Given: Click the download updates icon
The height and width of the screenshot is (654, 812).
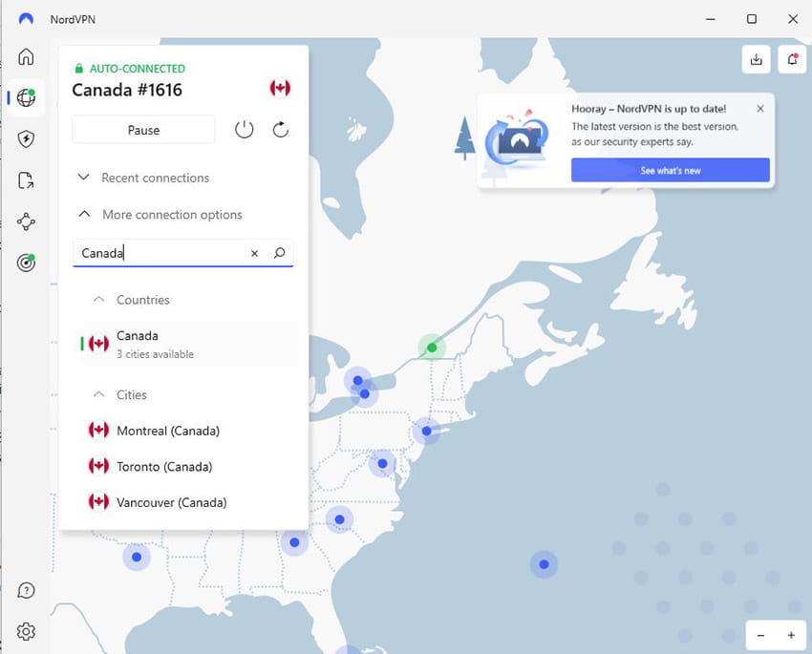Looking at the screenshot, I should 756,59.
